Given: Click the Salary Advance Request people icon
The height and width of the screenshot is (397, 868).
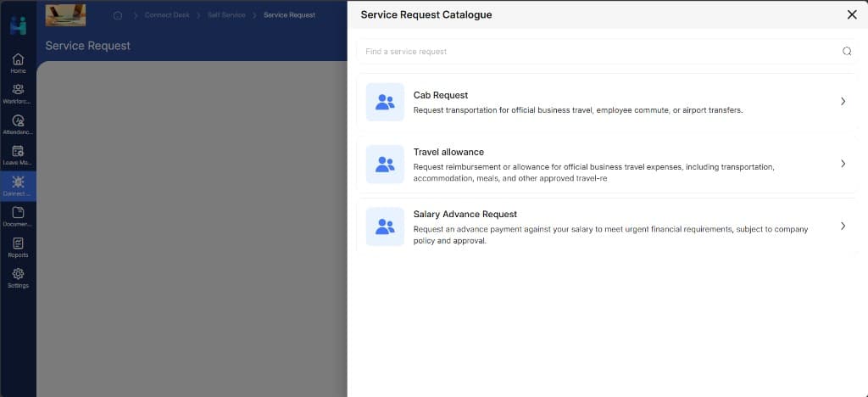Looking at the screenshot, I should (x=386, y=226).
